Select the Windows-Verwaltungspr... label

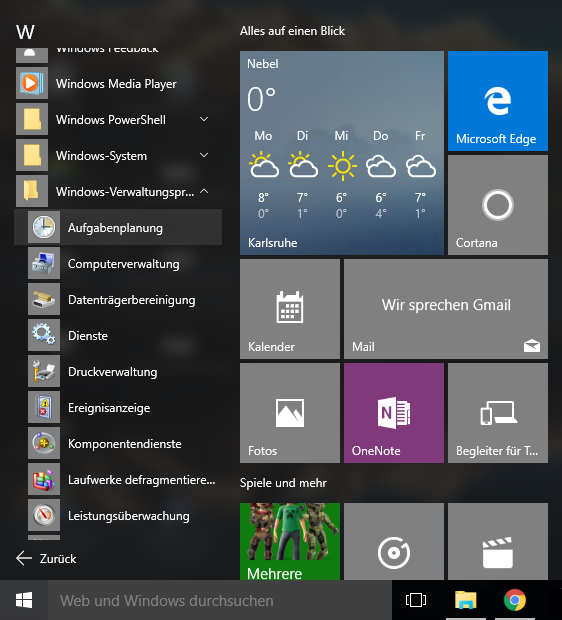point(125,192)
